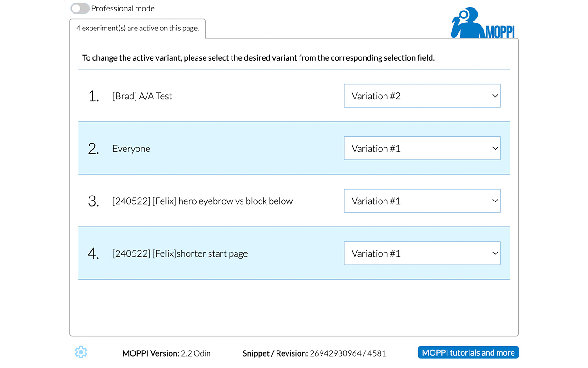
Task: Open the Everyone experiment variant dropdown
Action: pos(422,148)
